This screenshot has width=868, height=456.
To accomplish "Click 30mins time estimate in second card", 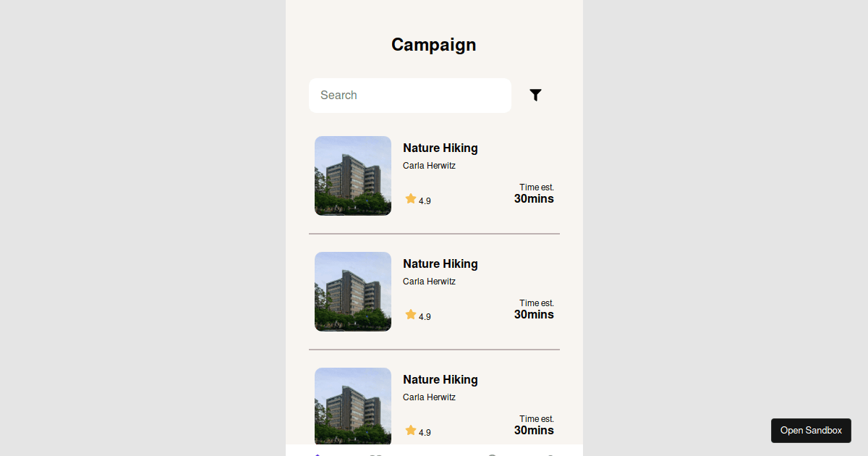I will (x=534, y=315).
